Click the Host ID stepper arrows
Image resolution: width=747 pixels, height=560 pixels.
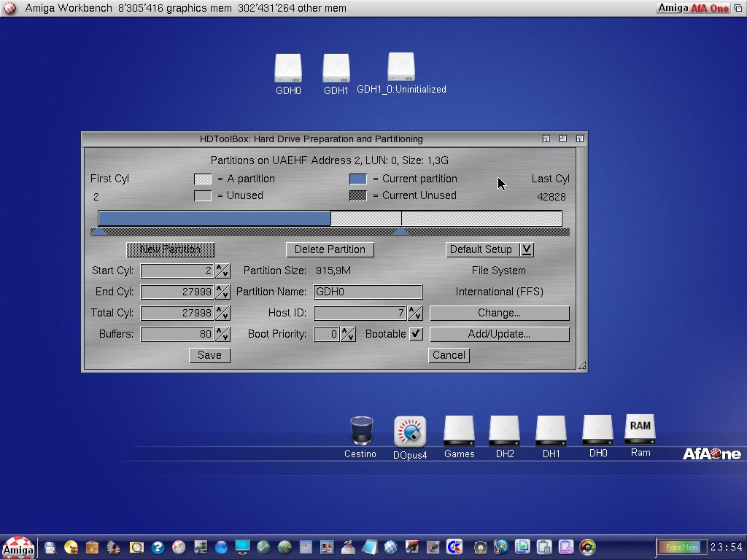[x=415, y=313]
